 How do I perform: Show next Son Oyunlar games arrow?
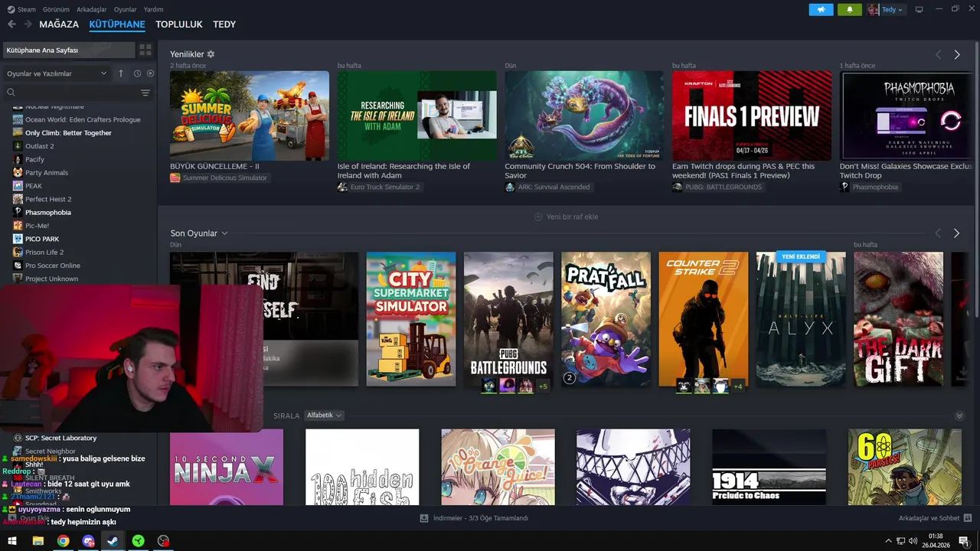[956, 233]
